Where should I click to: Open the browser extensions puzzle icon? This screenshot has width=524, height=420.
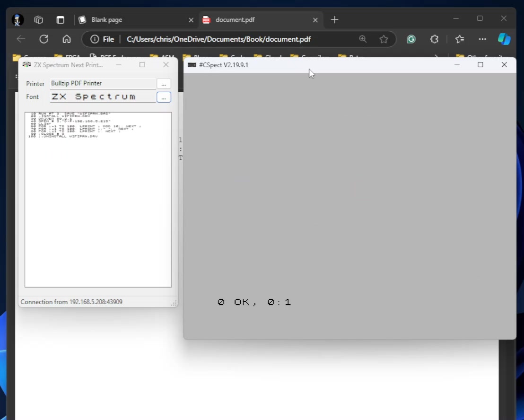(x=434, y=39)
